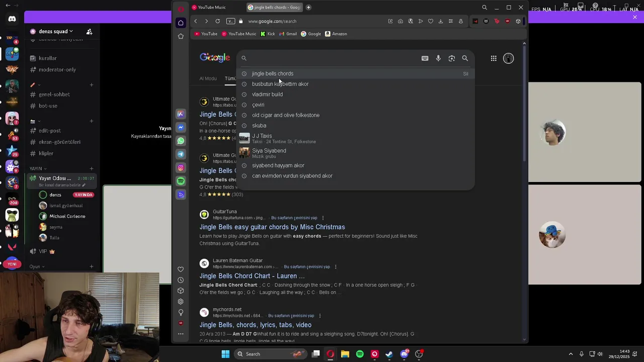Open Opera sidebar extensions cube icon
This screenshot has height=362, width=644.
[181, 291]
